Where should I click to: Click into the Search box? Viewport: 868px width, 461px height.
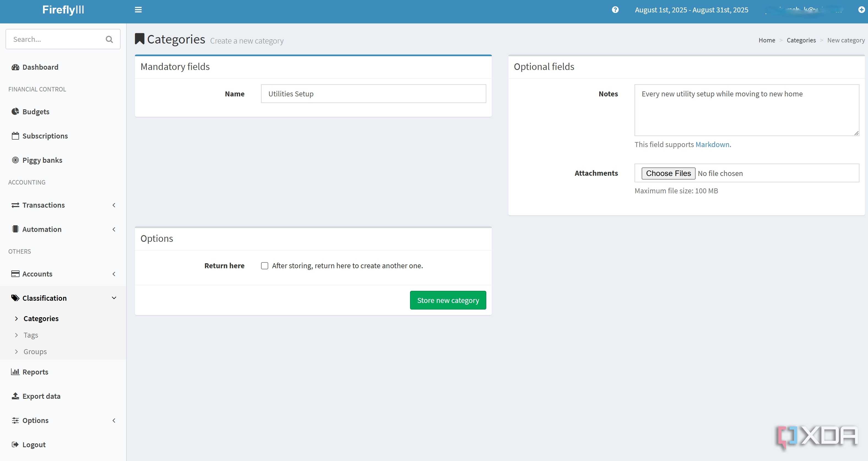63,39
